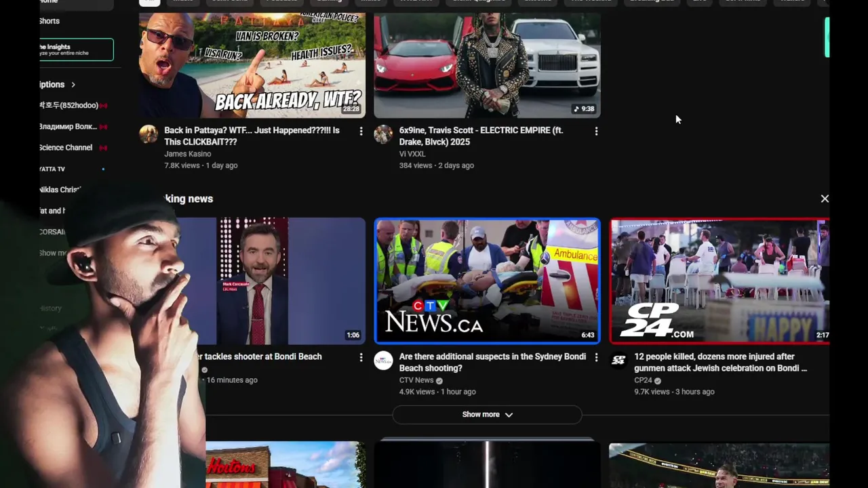Click 9.7K views · 3 hours ago text

[x=675, y=392]
